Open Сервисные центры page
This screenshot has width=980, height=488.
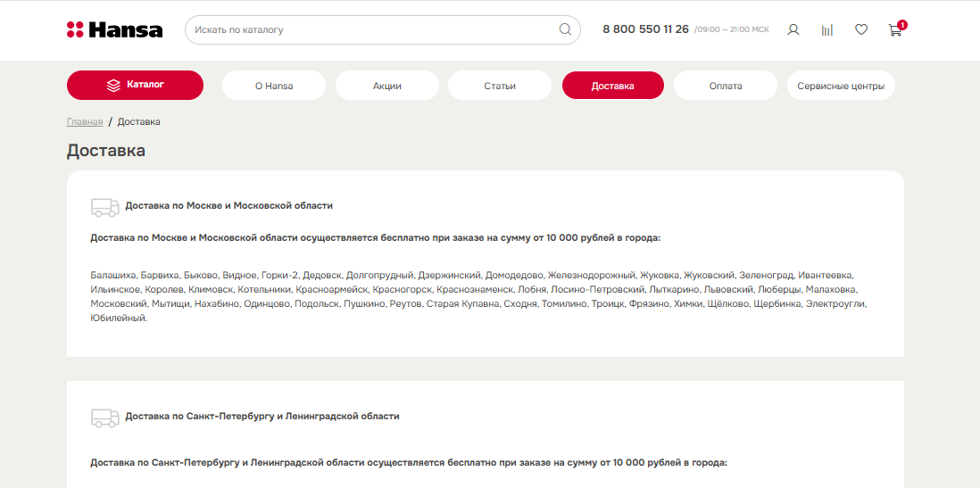841,86
